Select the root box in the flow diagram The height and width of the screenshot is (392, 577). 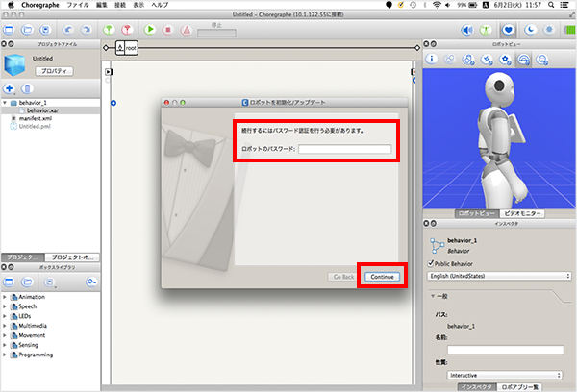pyautogui.click(x=127, y=48)
